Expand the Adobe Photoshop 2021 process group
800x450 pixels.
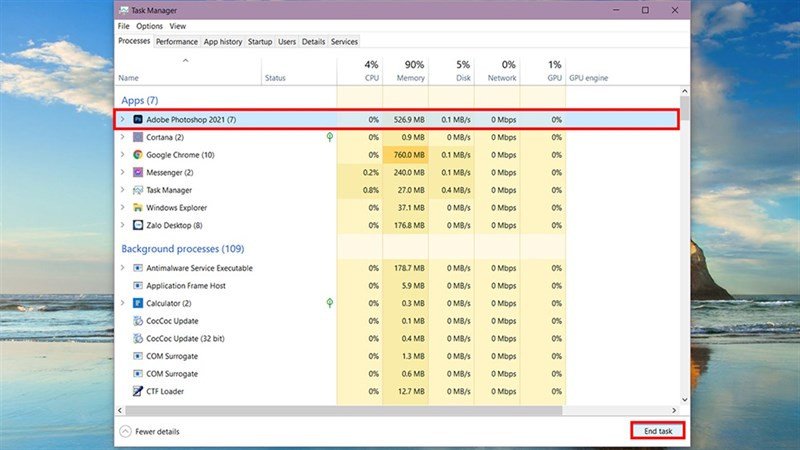pyautogui.click(x=123, y=120)
